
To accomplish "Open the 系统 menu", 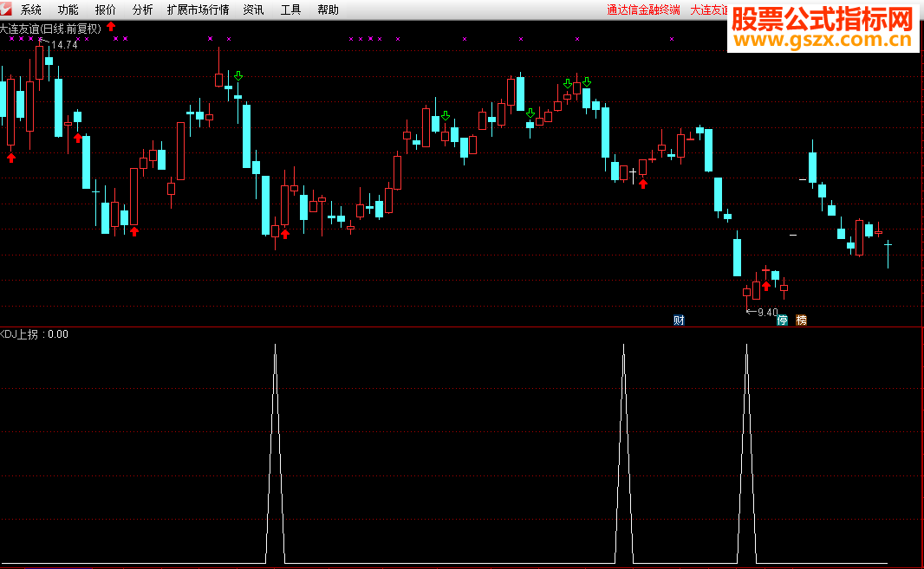I will click(30, 10).
